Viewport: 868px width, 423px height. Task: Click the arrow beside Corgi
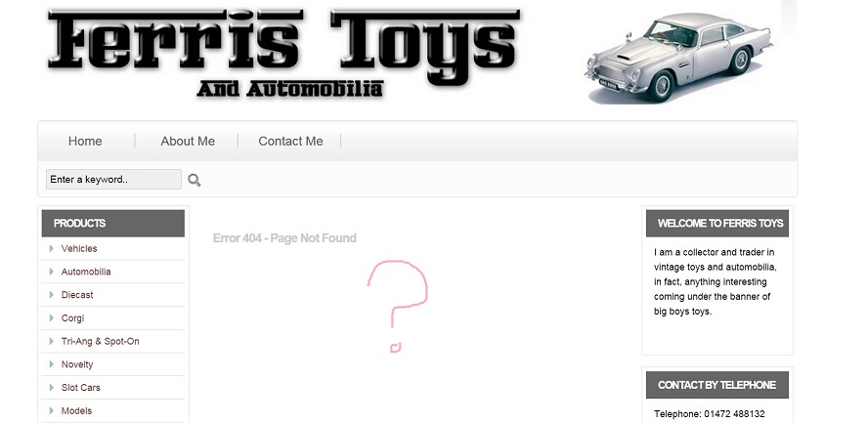point(52,317)
